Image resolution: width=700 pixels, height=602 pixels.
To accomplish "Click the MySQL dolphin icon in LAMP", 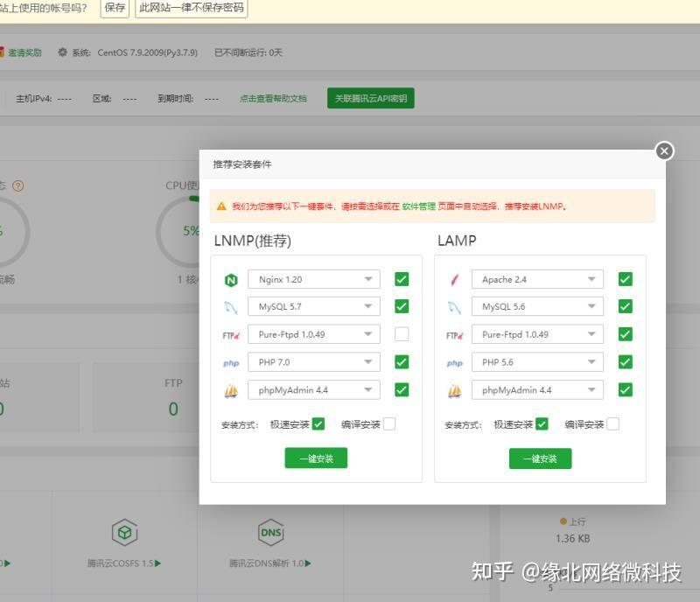I will tap(454, 307).
